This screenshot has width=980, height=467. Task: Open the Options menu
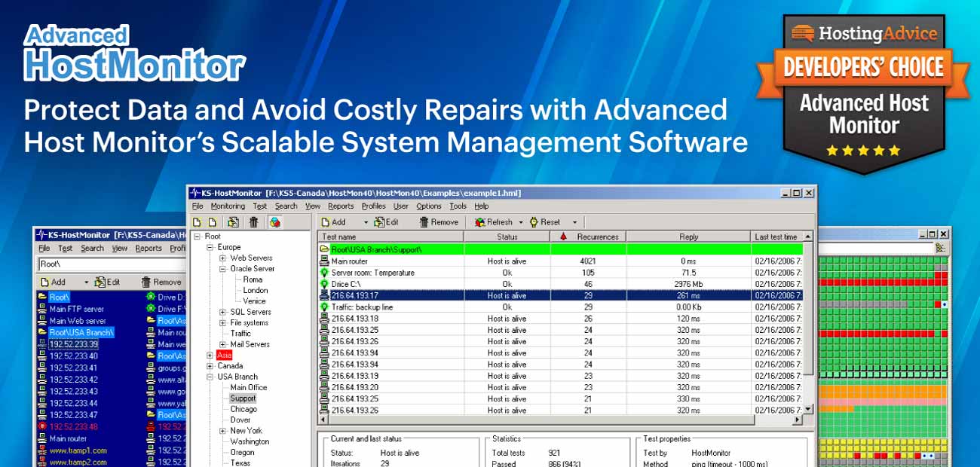429,206
